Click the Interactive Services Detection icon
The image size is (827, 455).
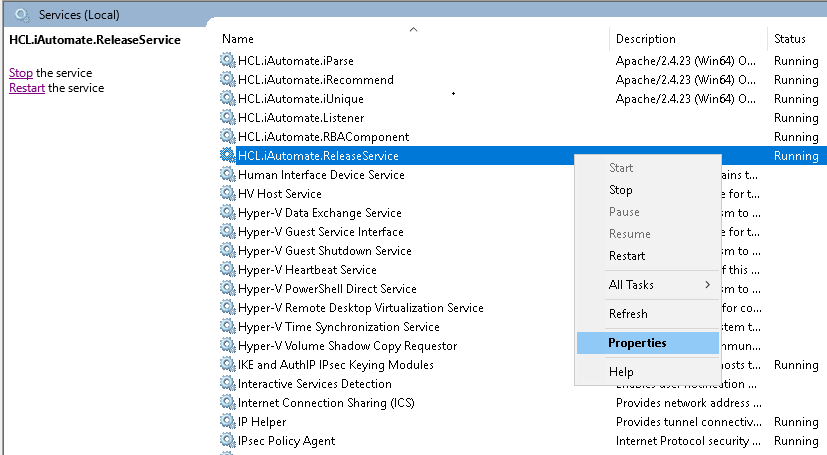[227, 384]
